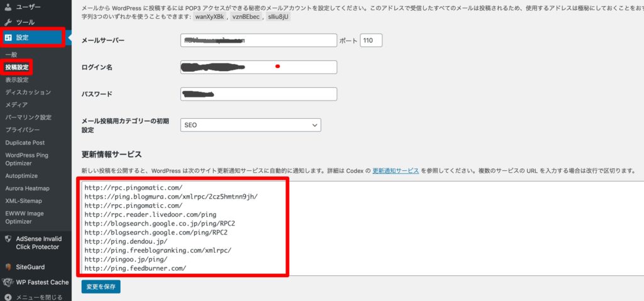Viewport: 644px width, 301px height.
Task: Click the ポート label text
Action: coord(348,41)
